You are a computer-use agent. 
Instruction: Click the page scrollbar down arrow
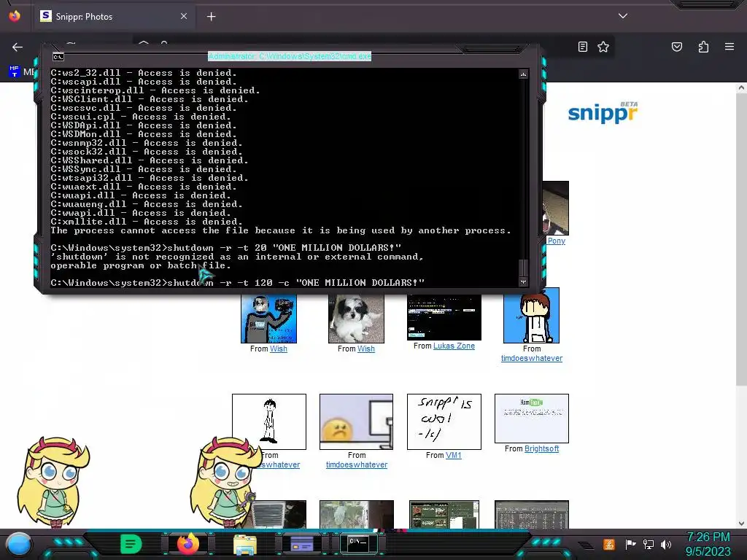coord(741,524)
